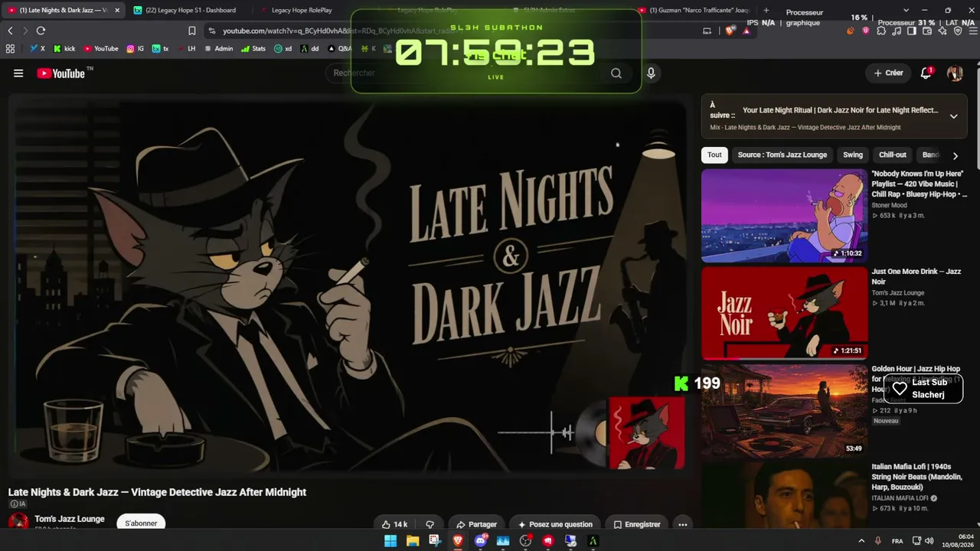Viewport: 980px width, 551px height.
Task: Go back in browser history
Action: (10, 31)
